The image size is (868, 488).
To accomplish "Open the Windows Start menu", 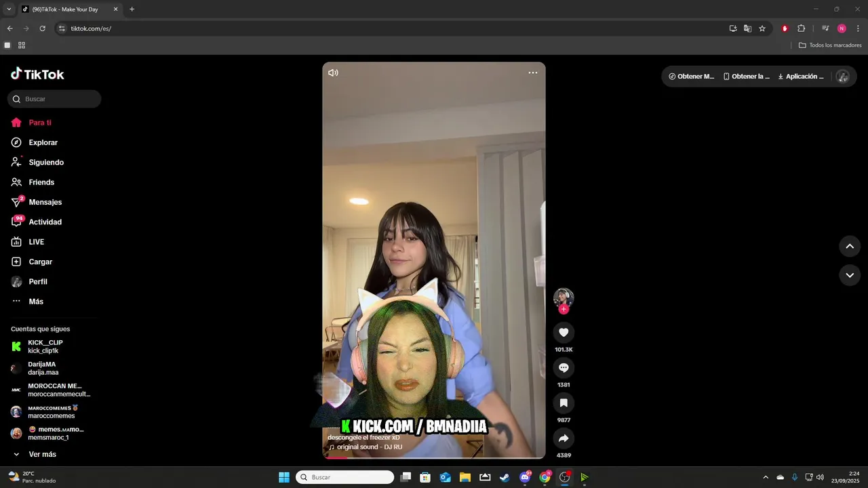I will 284,477.
